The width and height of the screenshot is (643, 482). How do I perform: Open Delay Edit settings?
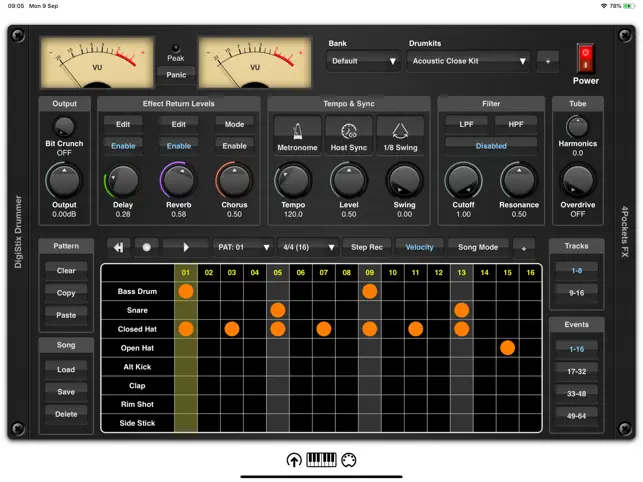pyautogui.click(x=123, y=124)
